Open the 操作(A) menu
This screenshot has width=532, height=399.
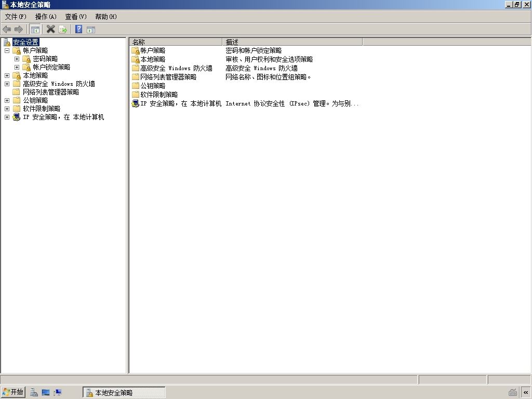(x=46, y=17)
